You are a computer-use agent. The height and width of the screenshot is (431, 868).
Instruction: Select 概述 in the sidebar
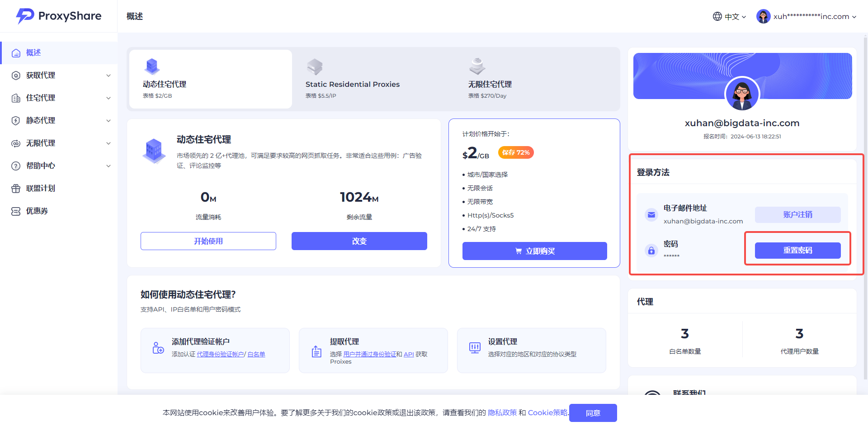[59, 53]
